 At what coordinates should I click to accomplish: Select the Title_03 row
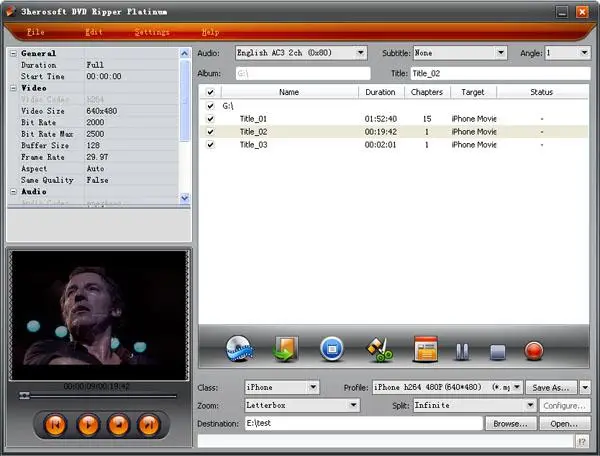pyautogui.click(x=394, y=145)
